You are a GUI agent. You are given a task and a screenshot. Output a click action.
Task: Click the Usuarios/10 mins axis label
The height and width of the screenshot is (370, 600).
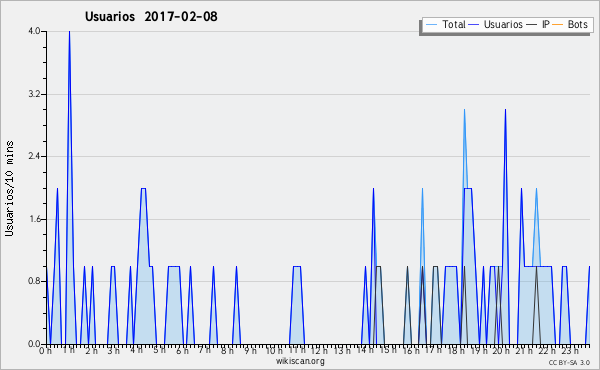[9, 189]
